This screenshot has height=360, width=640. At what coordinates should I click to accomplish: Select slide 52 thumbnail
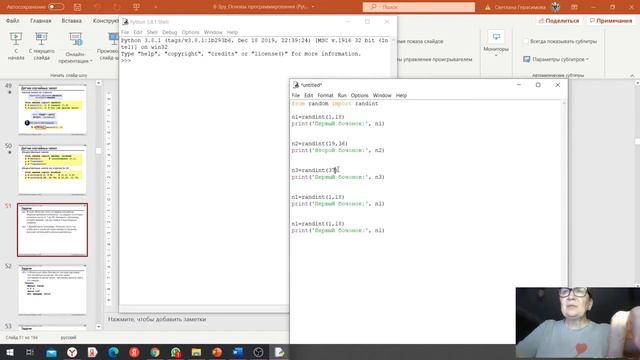[x=52, y=290]
